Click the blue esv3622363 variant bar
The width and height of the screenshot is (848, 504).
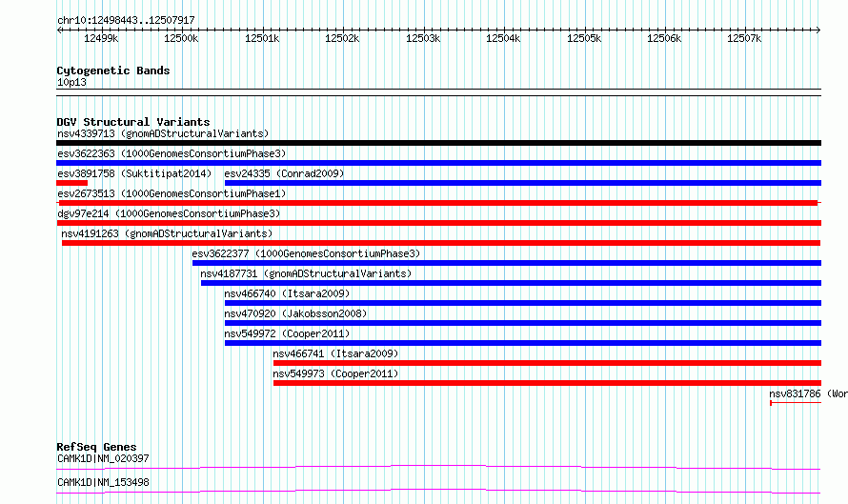[x=438, y=163]
